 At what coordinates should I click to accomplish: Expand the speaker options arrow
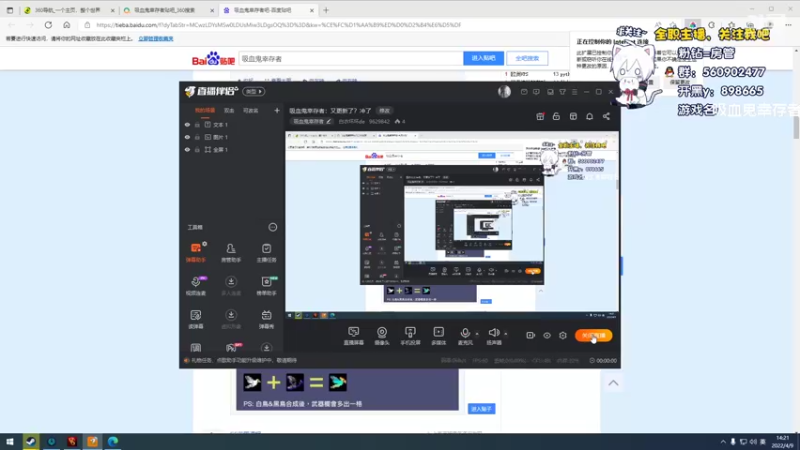pos(506,334)
